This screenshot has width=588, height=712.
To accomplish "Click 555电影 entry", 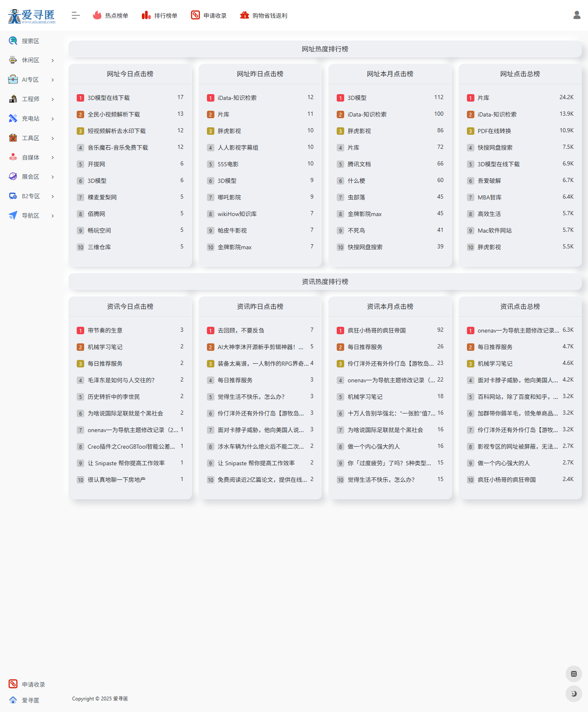I will point(228,164).
